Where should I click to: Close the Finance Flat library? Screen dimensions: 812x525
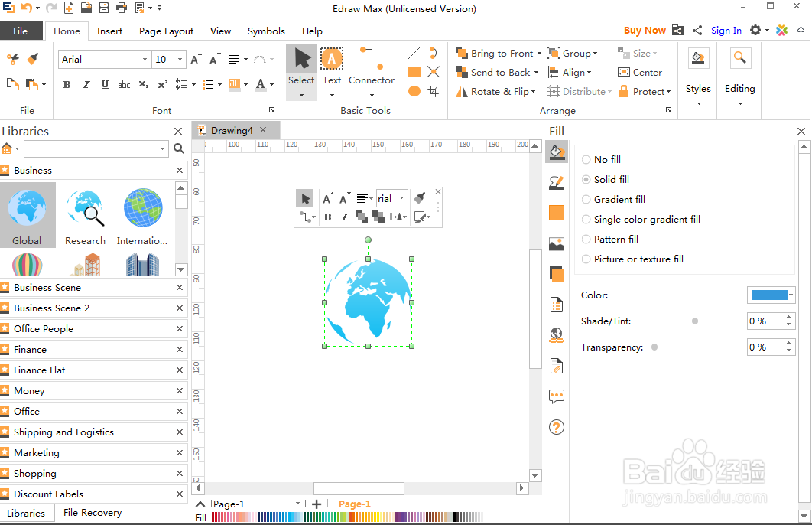pyautogui.click(x=180, y=370)
